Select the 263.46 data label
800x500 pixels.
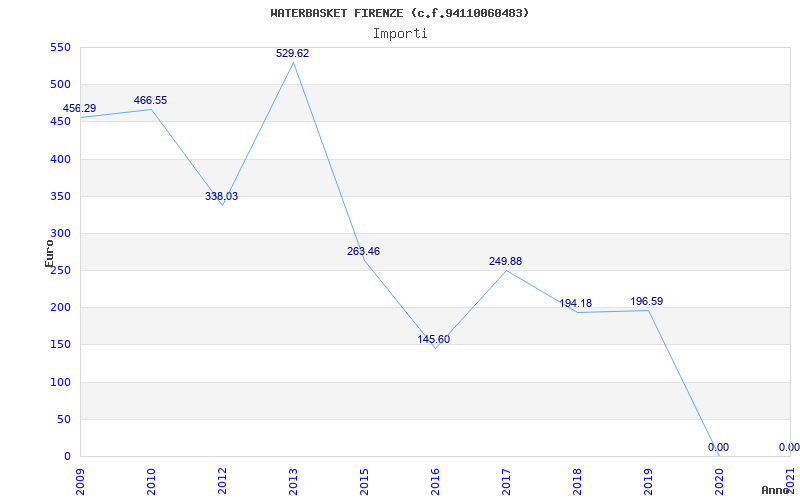click(363, 252)
